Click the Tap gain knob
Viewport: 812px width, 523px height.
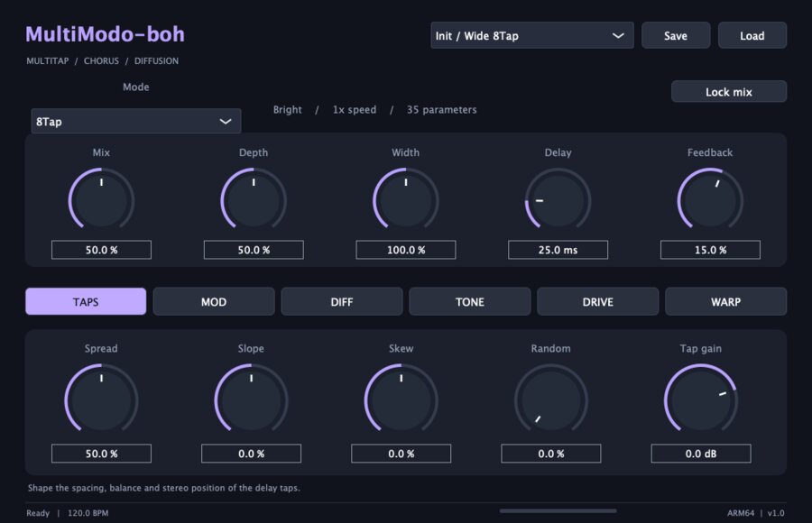pos(701,399)
